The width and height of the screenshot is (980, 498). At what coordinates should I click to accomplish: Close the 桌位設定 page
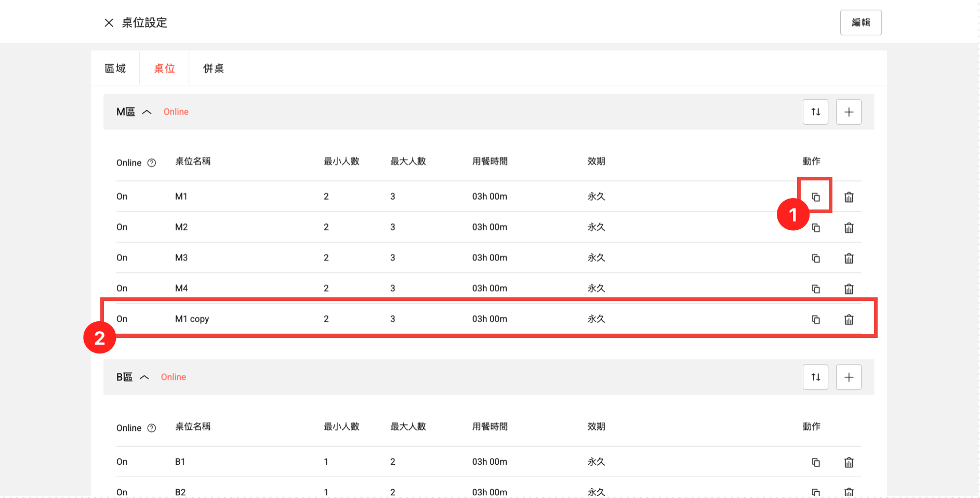109,23
